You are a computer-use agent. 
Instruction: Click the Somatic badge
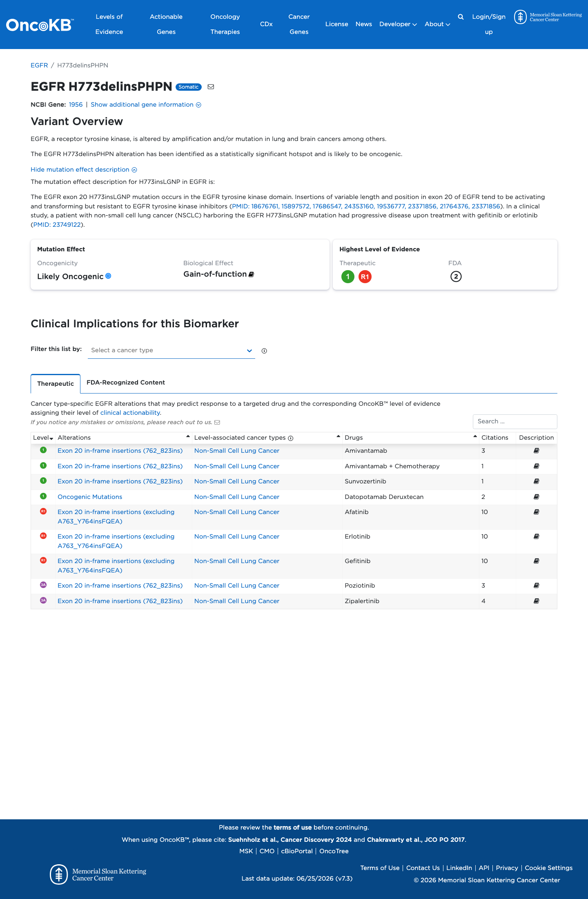(x=189, y=87)
